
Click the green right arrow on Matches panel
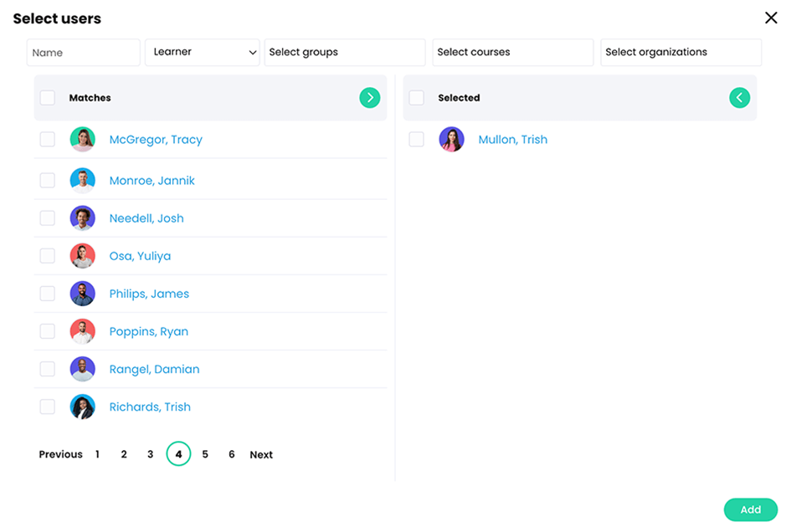pyautogui.click(x=369, y=97)
